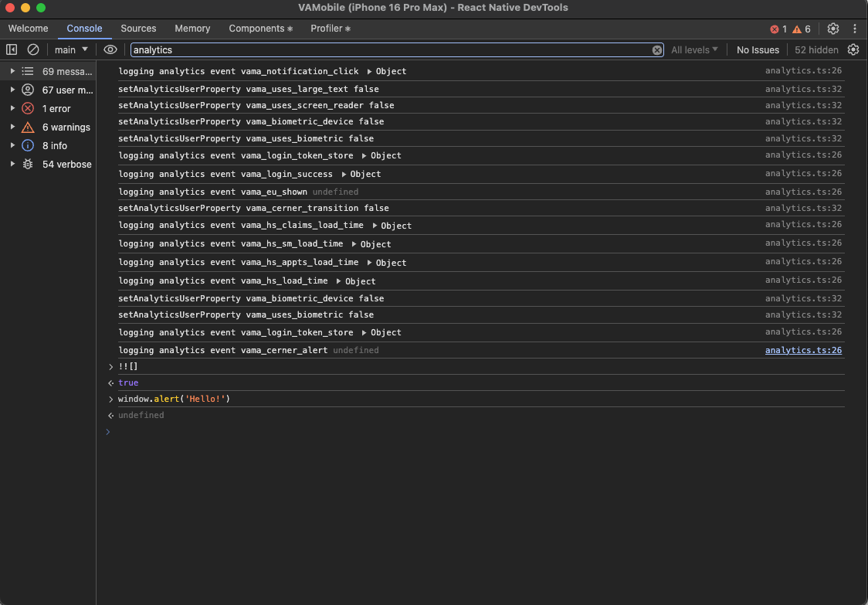Open the three-dot customize menu
868x605 pixels.
855,29
